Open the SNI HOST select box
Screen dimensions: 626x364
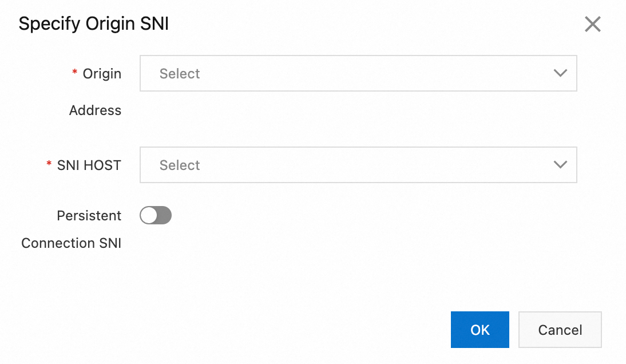click(x=358, y=165)
